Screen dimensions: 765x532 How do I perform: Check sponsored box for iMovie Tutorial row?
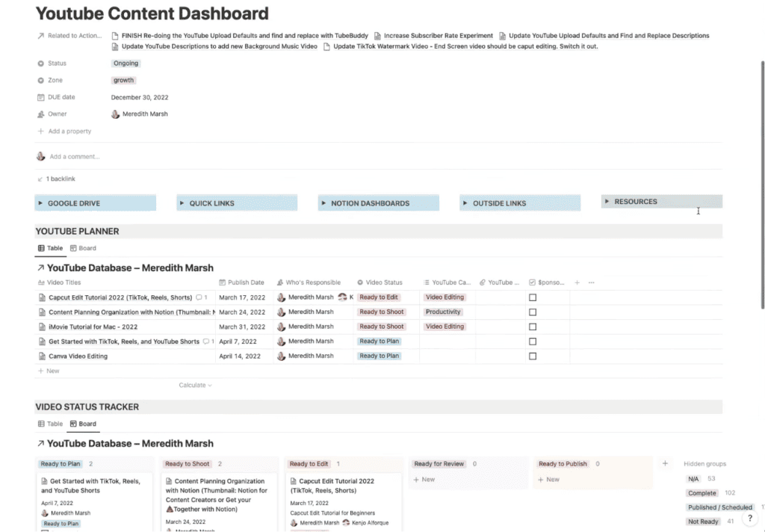tap(533, 327)
